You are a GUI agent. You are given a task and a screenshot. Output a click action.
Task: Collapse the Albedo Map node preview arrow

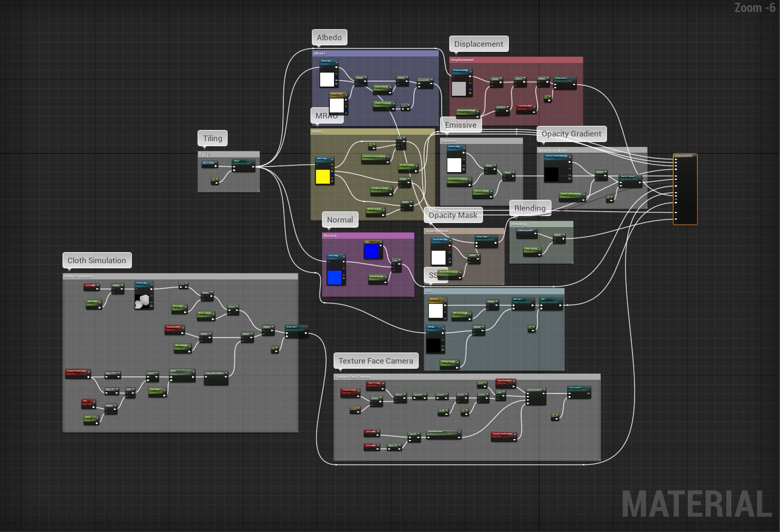tap(336, 62)
